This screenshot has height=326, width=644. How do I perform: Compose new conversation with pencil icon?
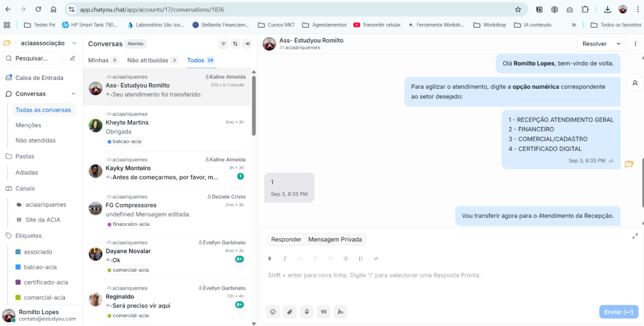point(73,58)
